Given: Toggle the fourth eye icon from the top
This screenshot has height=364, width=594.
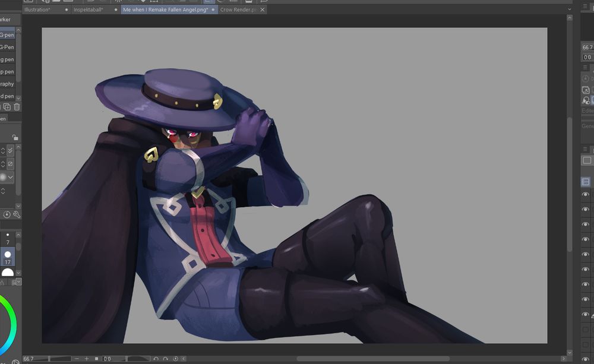Looking at the screenshot, I should click(x=585, y=239).
